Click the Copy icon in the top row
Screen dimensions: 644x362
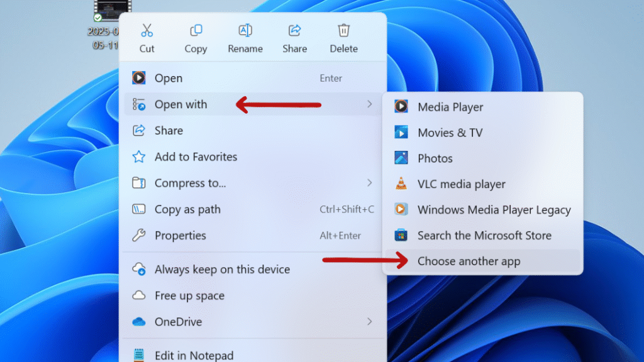tap(196, 30)
